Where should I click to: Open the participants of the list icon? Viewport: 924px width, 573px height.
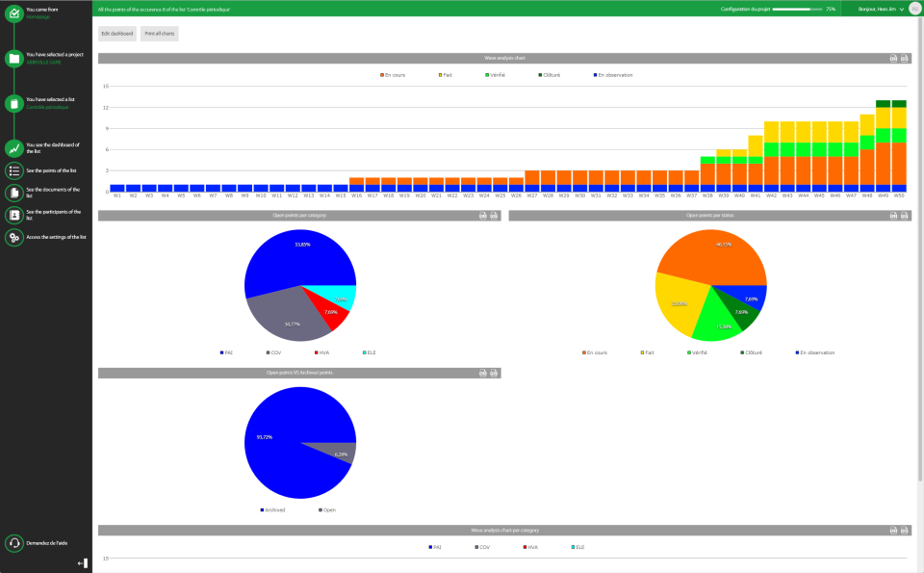[x=14, y=215]
